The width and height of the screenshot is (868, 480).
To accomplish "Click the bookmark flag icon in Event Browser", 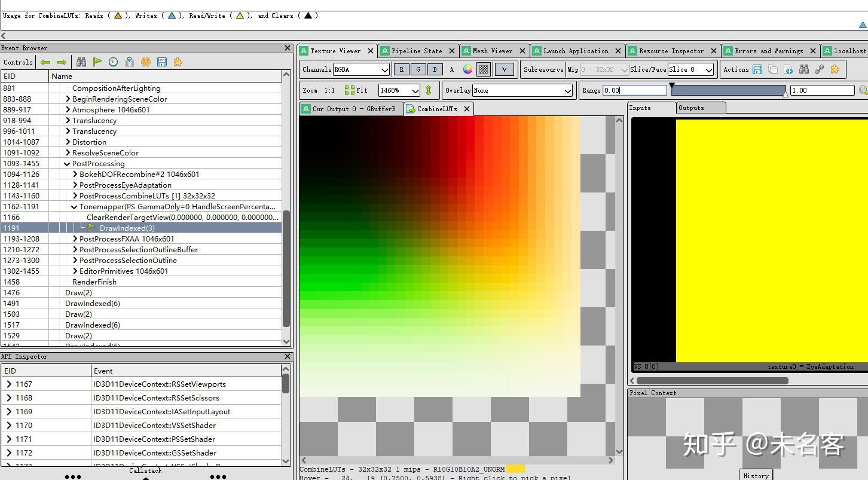I will coord(97,62).
